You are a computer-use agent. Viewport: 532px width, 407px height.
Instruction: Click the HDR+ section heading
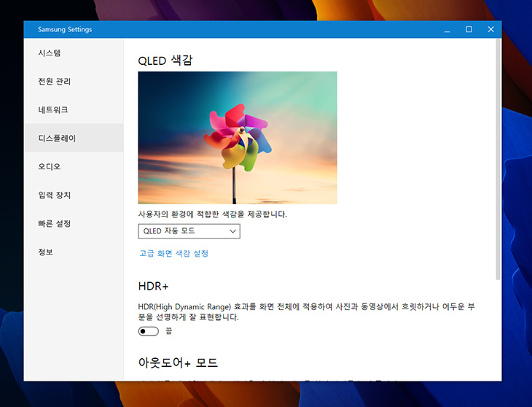pyautogui.click(x=153, y=286)
